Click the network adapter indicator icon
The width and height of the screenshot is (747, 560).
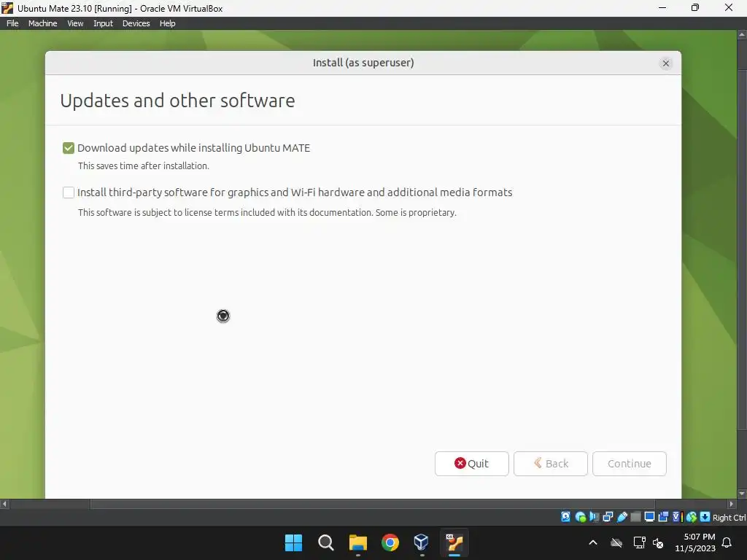pos(608,517)
